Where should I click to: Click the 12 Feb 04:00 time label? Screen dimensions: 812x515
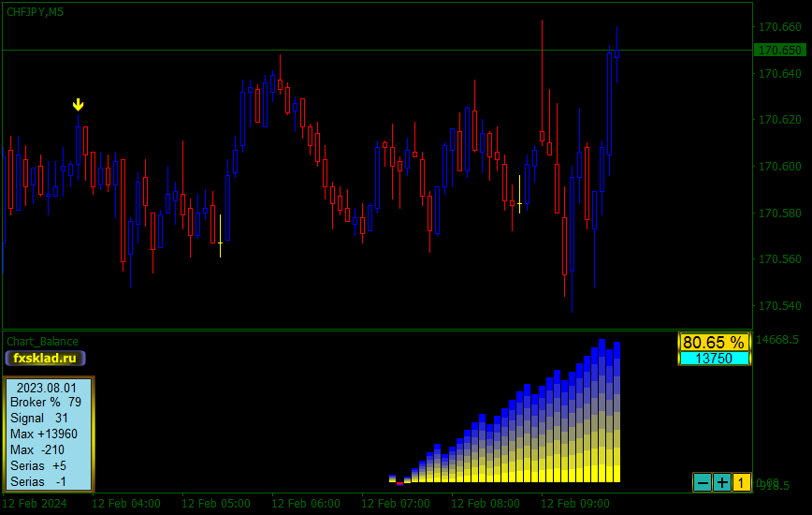[126, 504]
